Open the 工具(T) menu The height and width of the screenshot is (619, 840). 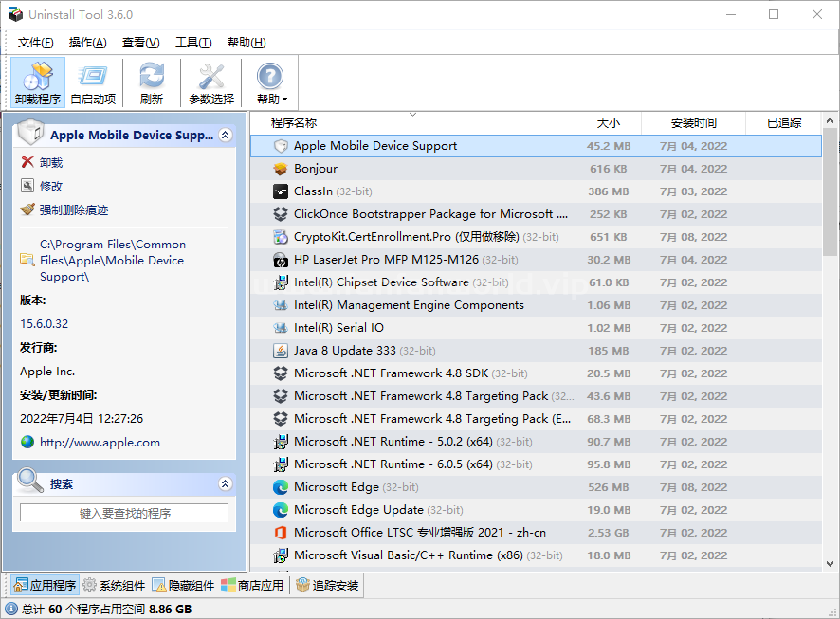click(193, 43)
